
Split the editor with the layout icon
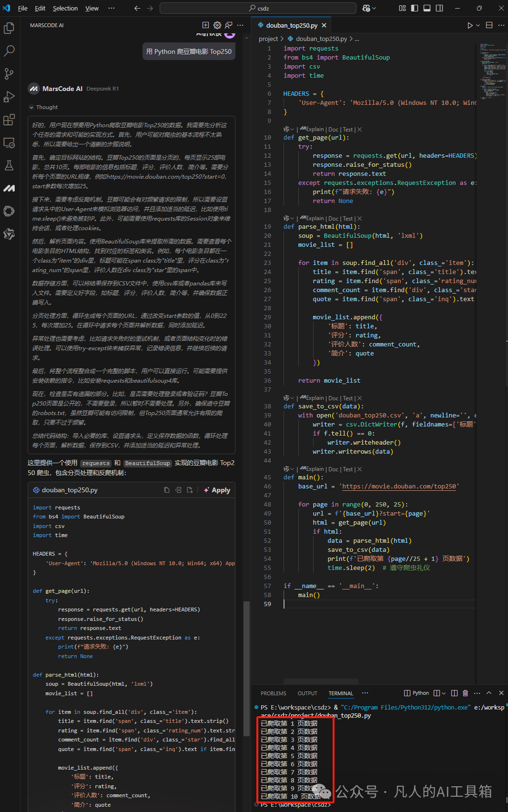(489, 25)
